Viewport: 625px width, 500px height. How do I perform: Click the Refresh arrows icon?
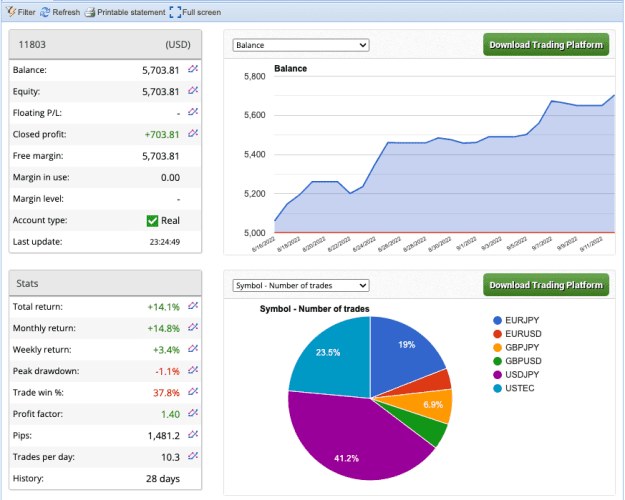click(x=45, y=12)
